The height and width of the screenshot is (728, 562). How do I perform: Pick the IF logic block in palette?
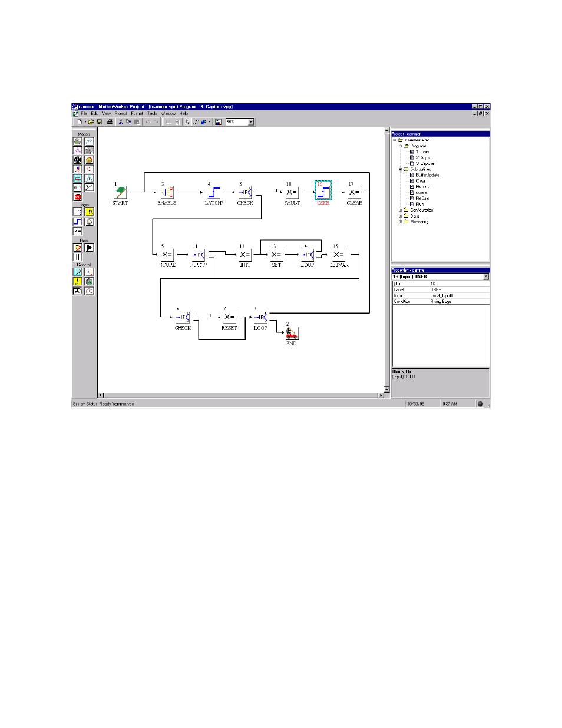click(x=78, y=212)
